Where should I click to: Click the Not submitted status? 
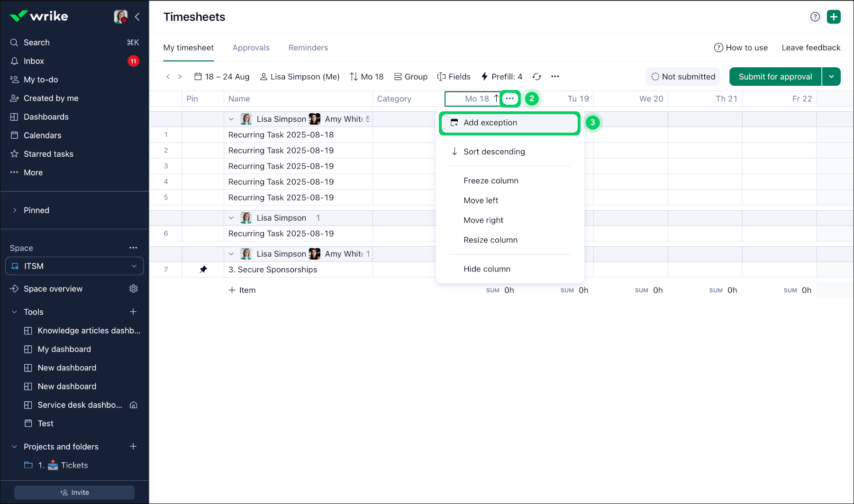683,77
